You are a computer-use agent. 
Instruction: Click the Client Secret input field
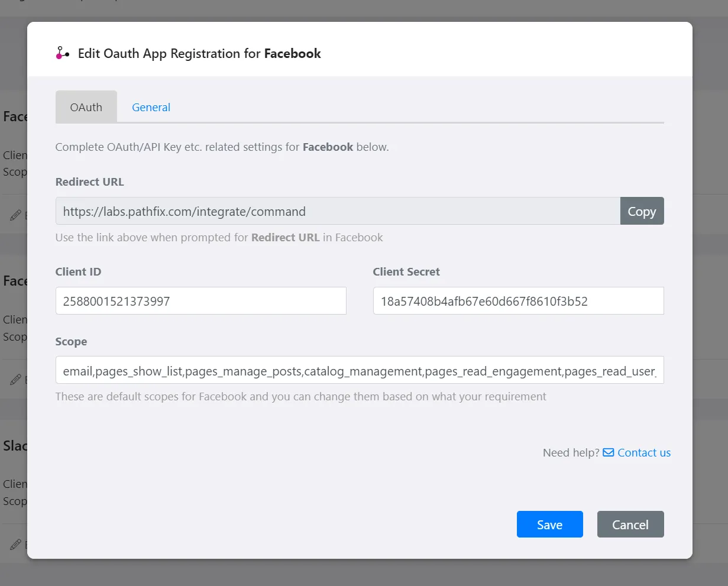pos(519,301)
